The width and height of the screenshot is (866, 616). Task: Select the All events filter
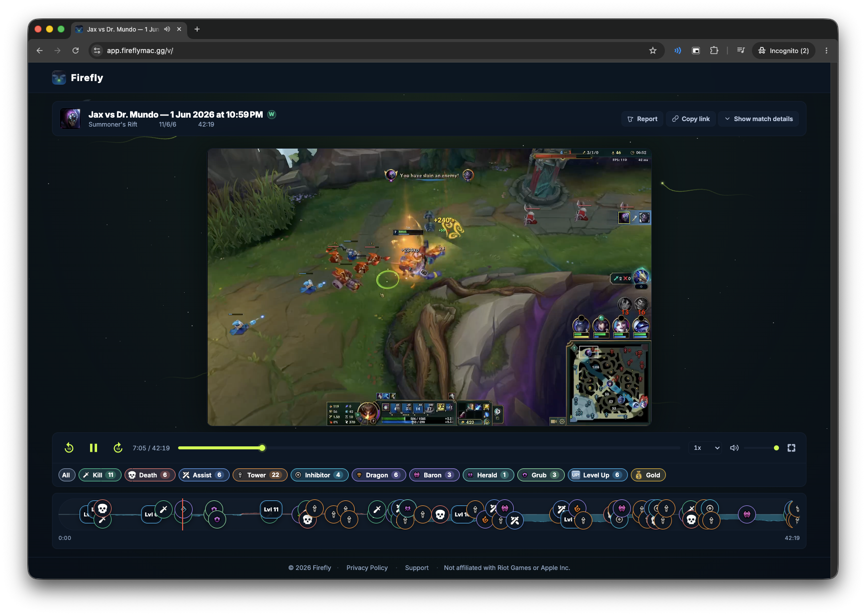(x=66, y=475)
